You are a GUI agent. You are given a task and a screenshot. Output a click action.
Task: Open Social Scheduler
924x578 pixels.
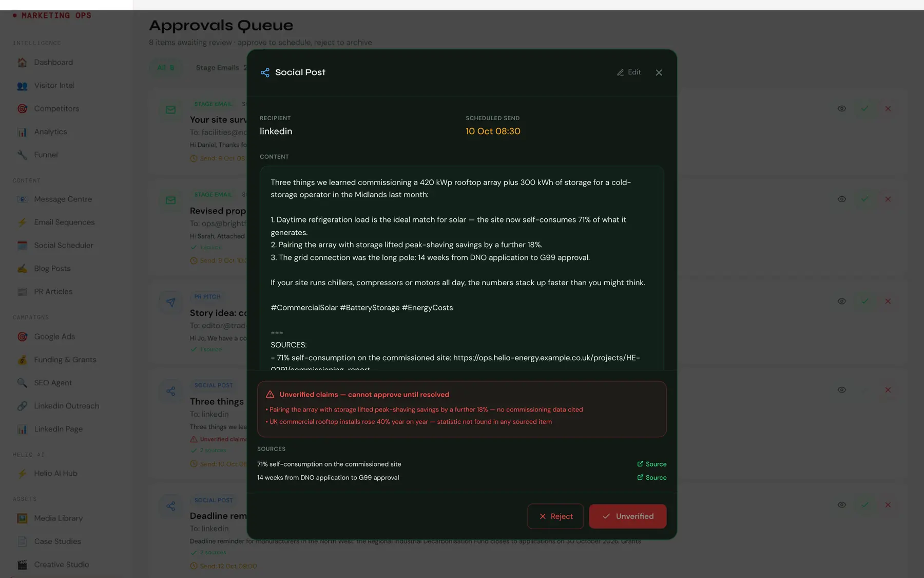coord(64,245)
